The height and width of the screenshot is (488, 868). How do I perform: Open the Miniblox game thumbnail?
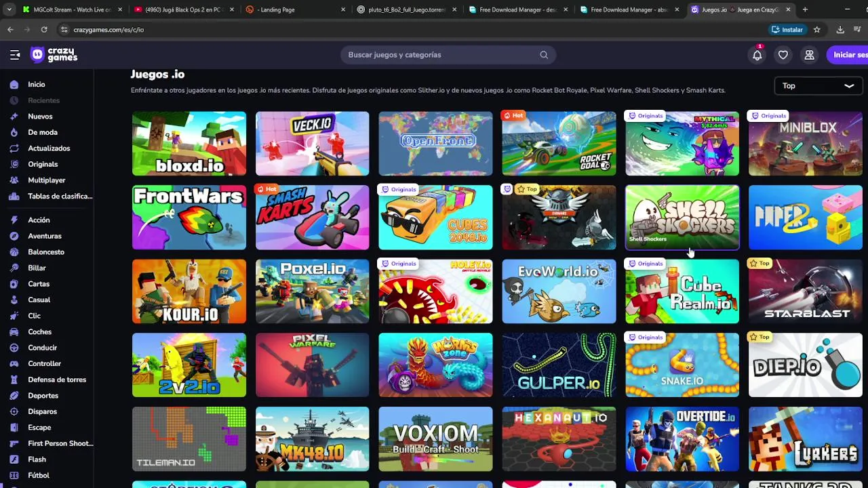pos(806,144)
